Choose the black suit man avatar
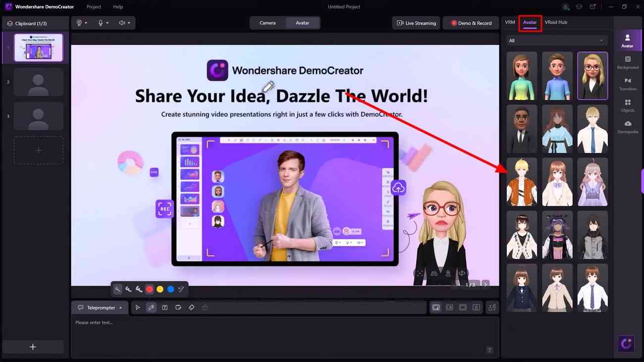This screenshot has height=362, width=644. coord(522,129)
